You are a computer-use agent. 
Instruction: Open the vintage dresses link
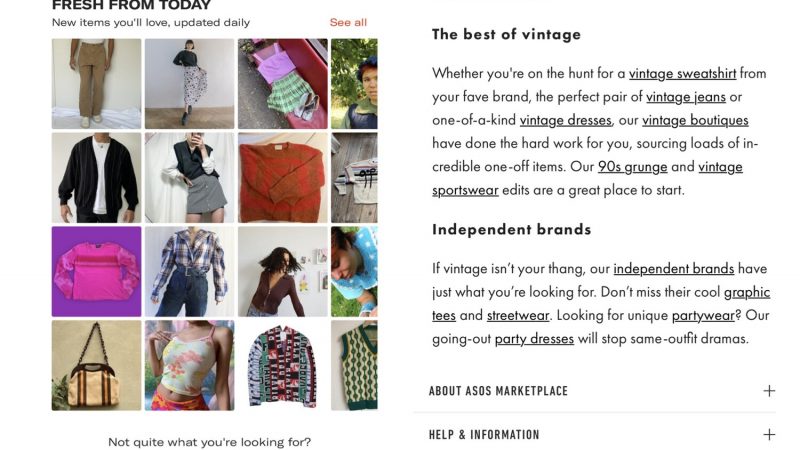[x=565, y=121]
